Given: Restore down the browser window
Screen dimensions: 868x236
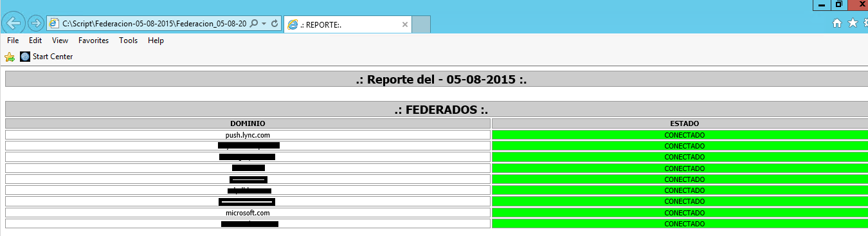Looking at the screenshot, I should pos(839,5).
